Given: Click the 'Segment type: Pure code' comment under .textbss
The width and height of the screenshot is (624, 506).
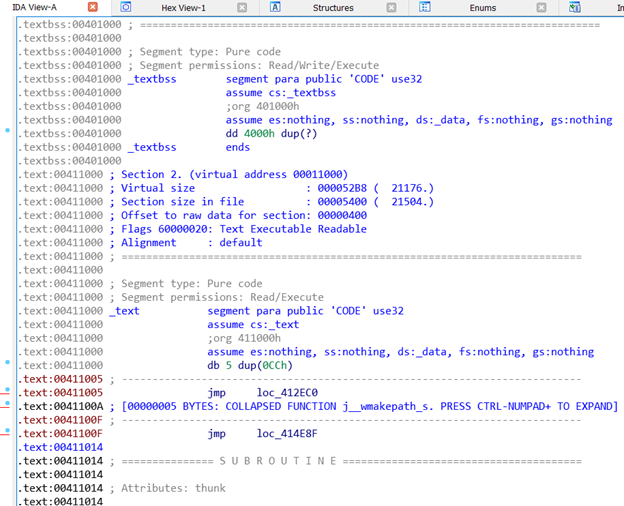Looking at the screenshot, I should point(210,52).
